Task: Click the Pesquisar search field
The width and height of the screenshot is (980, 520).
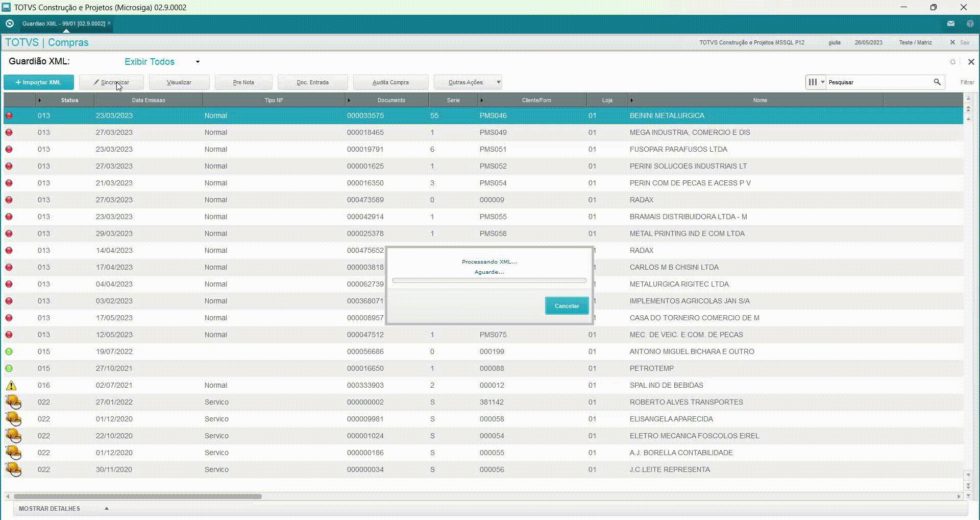Action: tap(879, 82)
